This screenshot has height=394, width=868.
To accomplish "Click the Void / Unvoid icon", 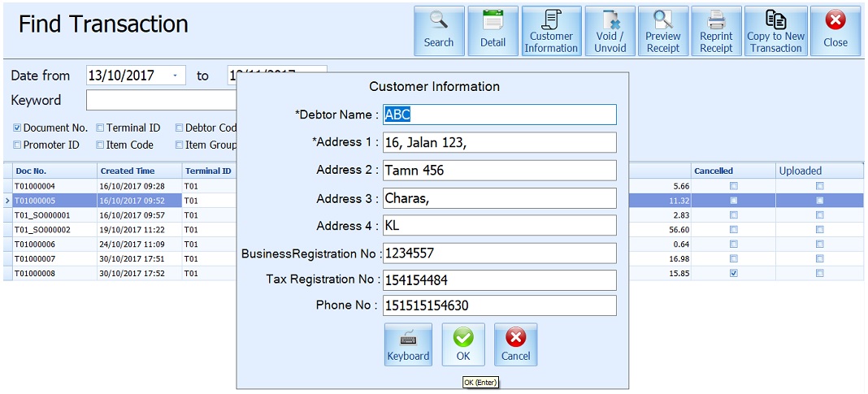I will pyautogui.click(x=610, y=31).
